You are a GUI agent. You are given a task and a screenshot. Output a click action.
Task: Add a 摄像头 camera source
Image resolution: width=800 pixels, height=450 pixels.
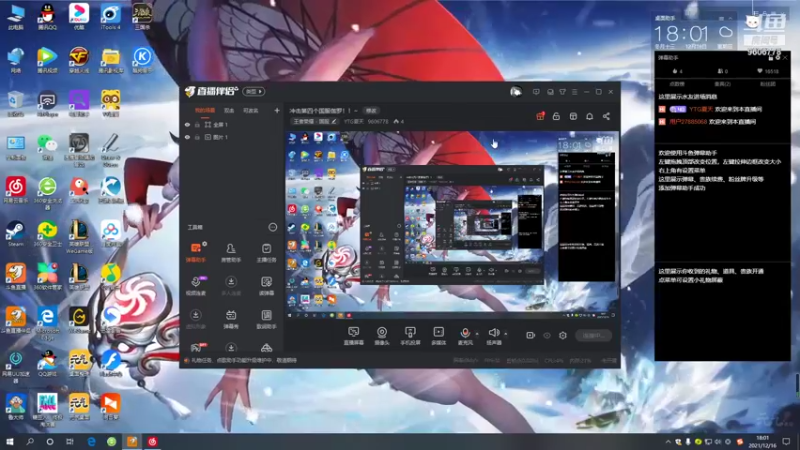click(382, 336)
